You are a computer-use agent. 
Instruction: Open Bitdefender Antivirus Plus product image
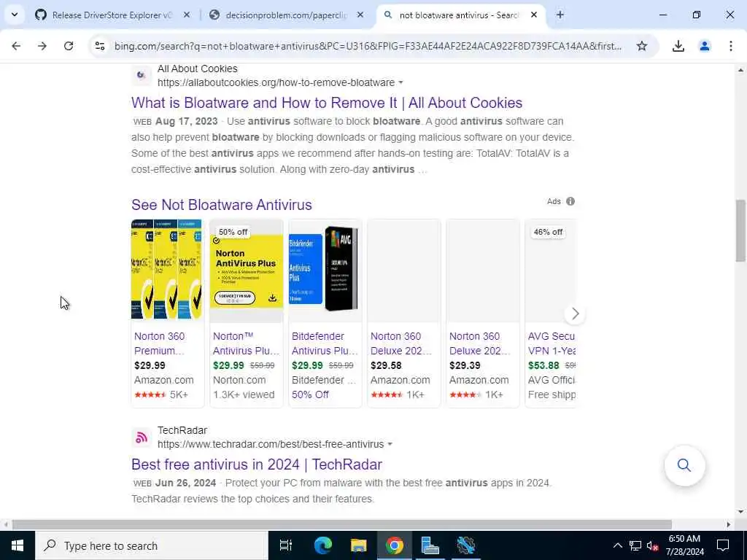click(325, 269)
